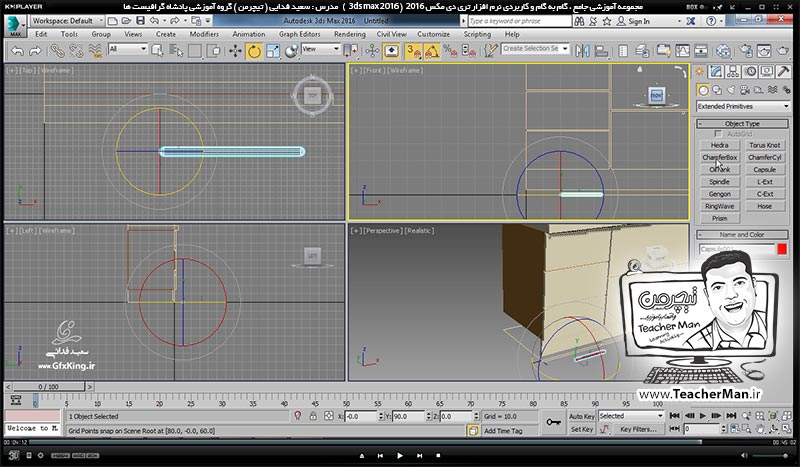Click the Mirror tool icon

click(x=582, y=51)
